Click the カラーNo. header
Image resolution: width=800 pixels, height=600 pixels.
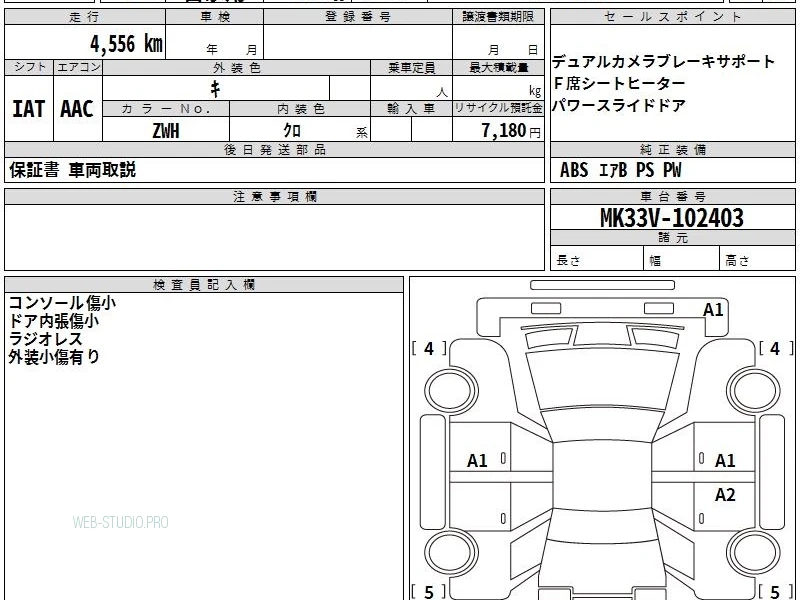[166, 109]
